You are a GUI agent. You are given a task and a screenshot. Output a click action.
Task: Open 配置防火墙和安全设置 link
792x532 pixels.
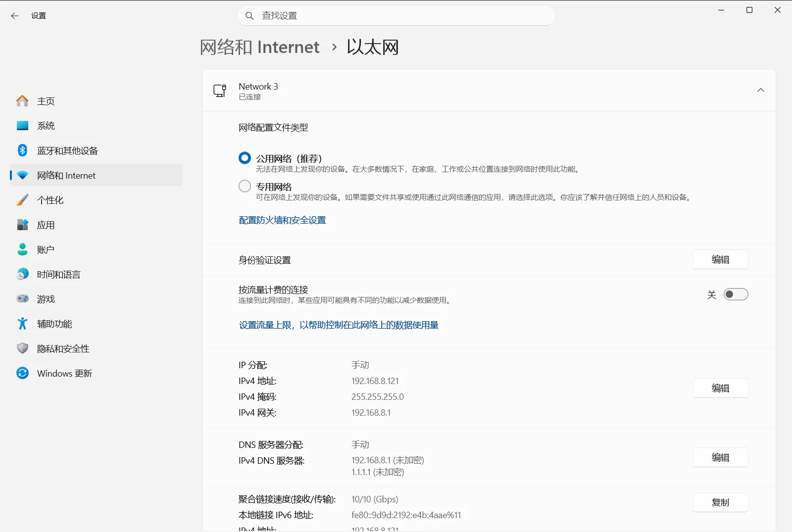(x=282, y=220)
